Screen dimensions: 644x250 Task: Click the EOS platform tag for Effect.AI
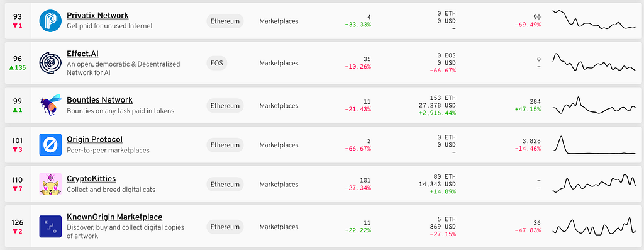tap(216, 64)
